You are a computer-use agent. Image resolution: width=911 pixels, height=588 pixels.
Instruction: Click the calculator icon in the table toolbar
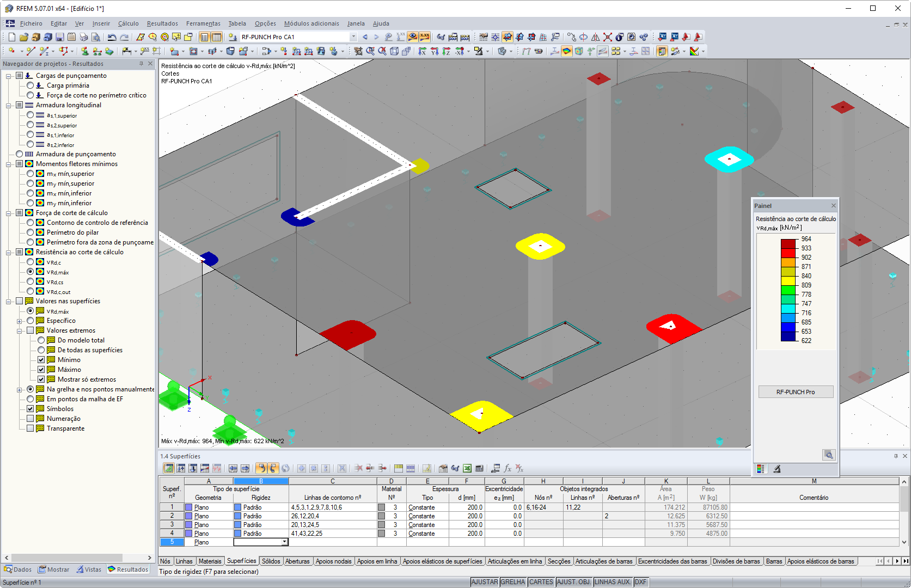(478, 468)
